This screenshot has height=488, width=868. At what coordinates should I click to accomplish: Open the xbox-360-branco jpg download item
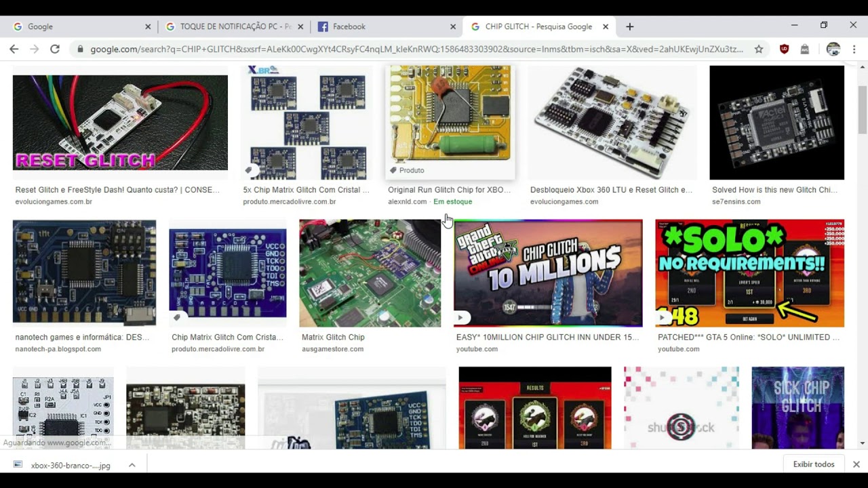(x=64, y=465)
